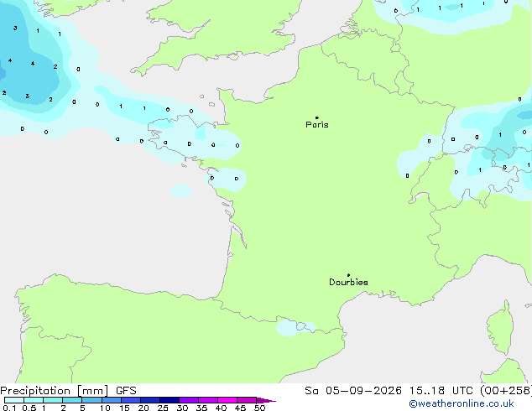The image size is (532, 411).
Task: Click the legend value 0.5
Action: tap(29, 408)
